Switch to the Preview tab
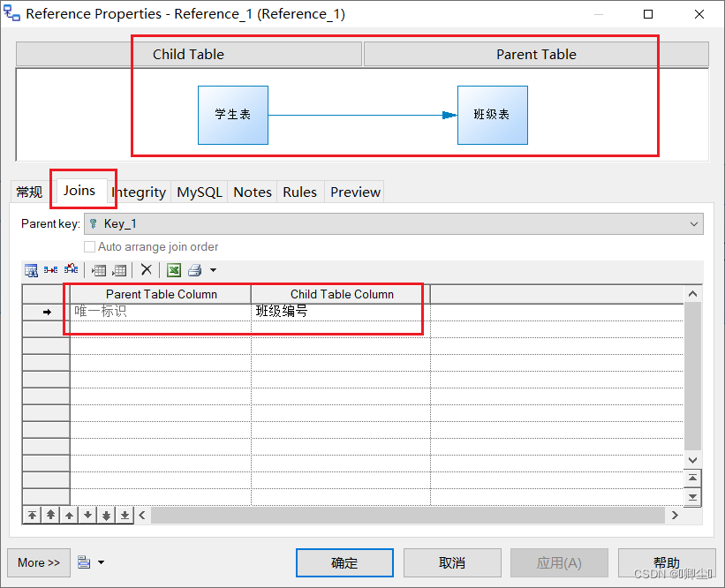This screenshot has width=725, height=588. pyautogui.click(x=354, y=192)
